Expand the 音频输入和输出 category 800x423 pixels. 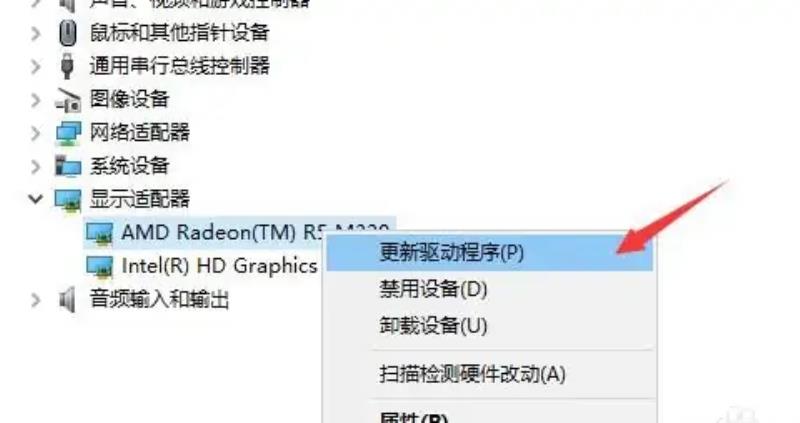(x=36, y=300)
